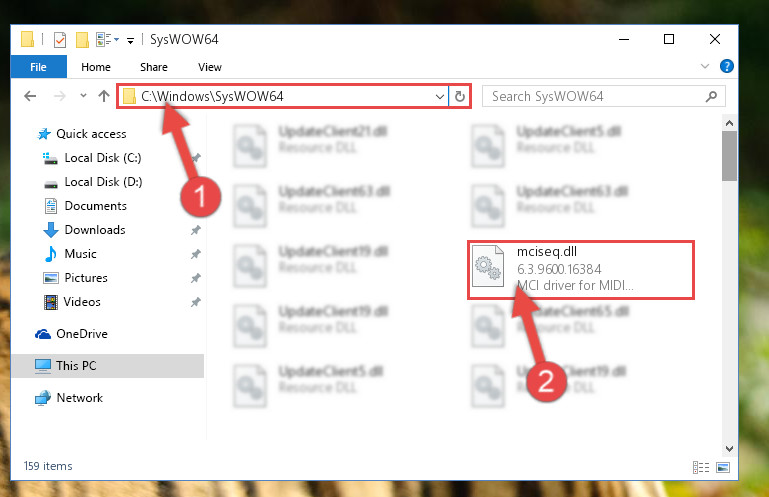
Task: Click the Back navigation arrow
Action: coord(30,96)
